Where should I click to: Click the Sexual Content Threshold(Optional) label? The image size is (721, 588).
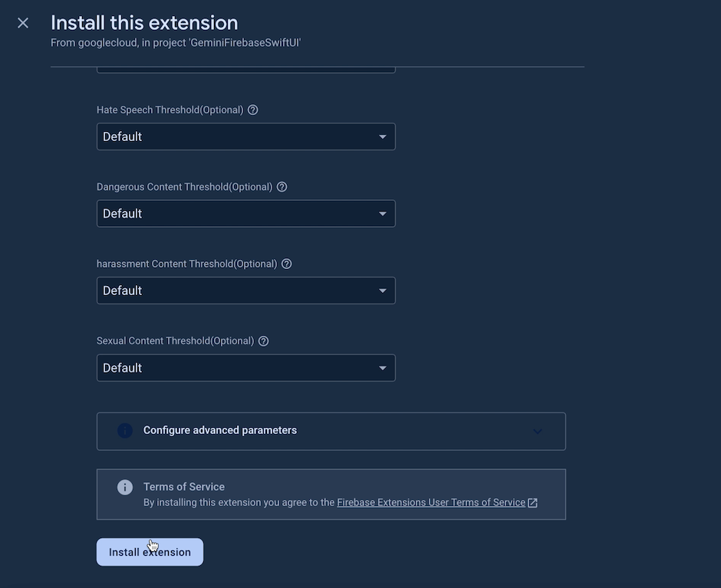[175, 341]
